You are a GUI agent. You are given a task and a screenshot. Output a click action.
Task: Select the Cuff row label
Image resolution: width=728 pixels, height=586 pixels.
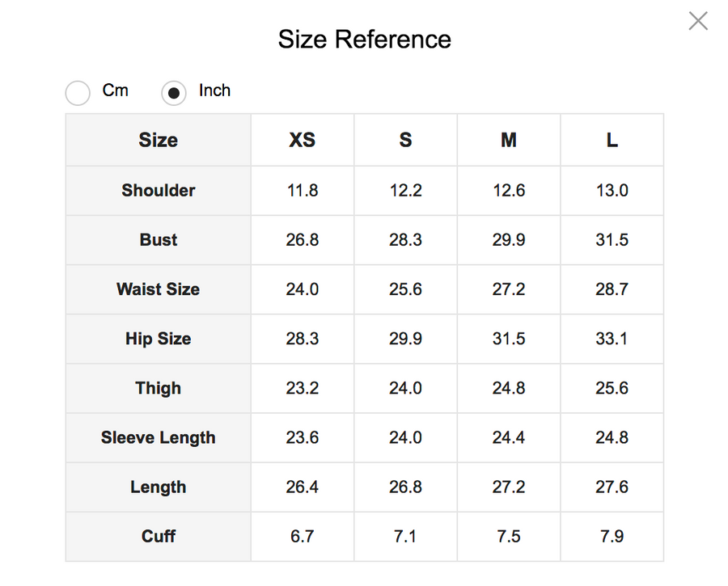click(x=159, y=537)
